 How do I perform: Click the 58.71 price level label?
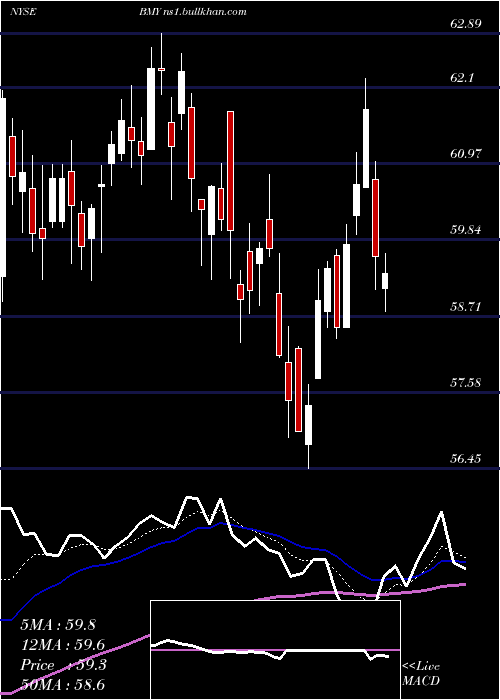(x=466, y=306)
